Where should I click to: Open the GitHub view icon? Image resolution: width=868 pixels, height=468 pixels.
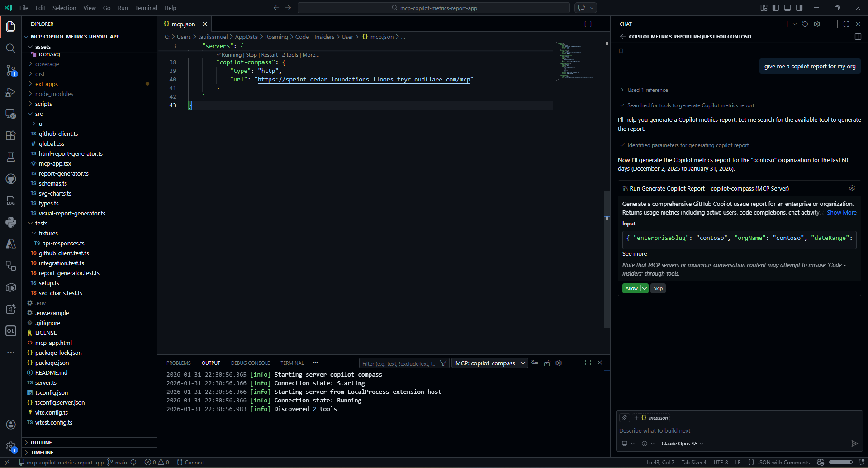11,179
